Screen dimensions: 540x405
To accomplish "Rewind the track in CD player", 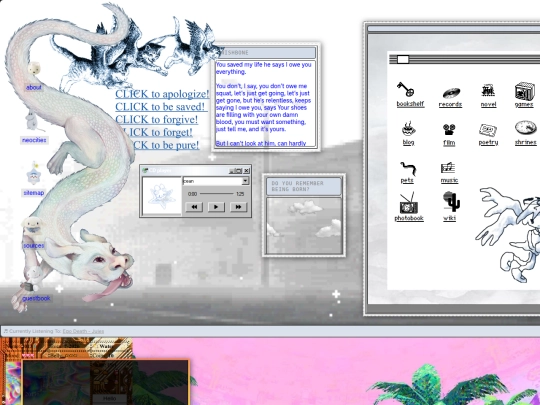I will coord(194,207).
